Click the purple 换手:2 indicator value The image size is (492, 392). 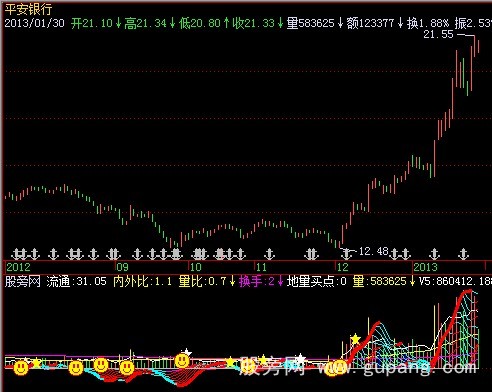(x=257, y=281)
